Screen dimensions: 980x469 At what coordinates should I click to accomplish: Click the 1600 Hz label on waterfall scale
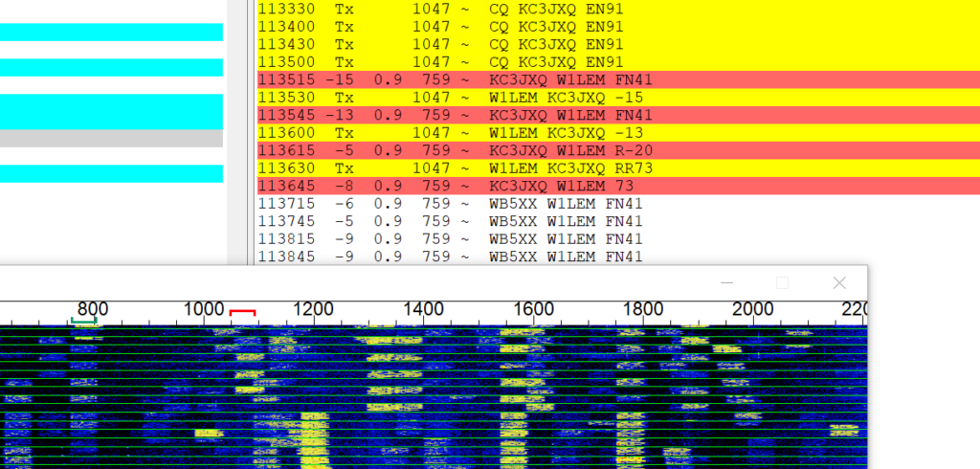tap(533, 309)
